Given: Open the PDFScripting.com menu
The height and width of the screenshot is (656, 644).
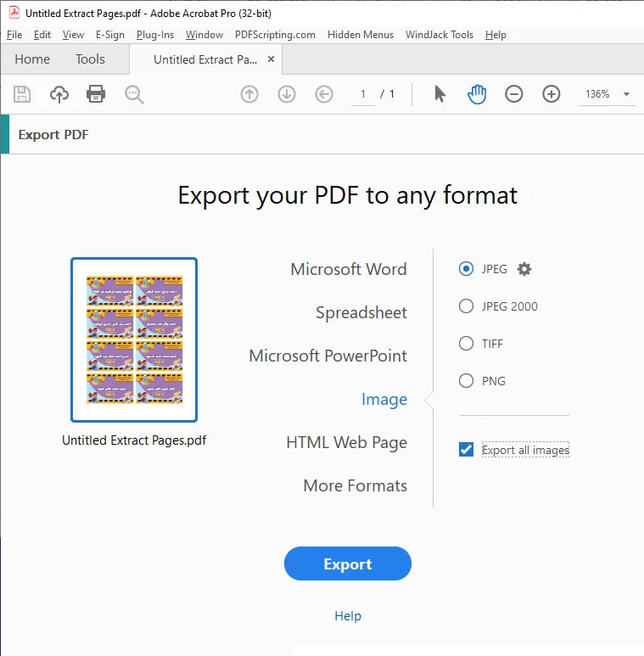Looking at the screenshot, I should coord(275,35).
